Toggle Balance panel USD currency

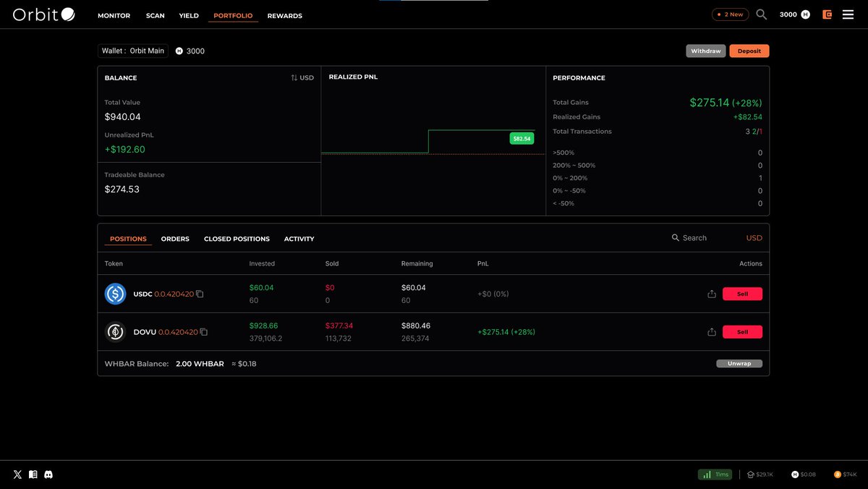[x=307, y=77]
